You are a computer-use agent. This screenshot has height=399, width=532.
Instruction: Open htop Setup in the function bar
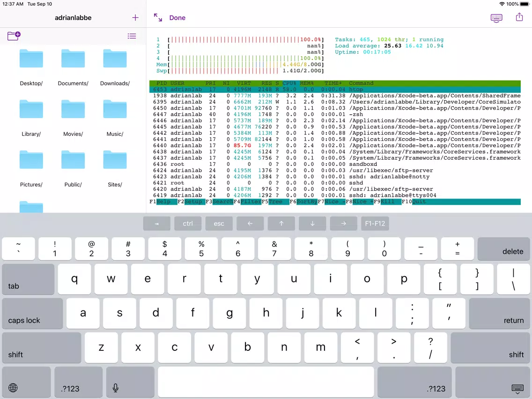tap(192, 201)
